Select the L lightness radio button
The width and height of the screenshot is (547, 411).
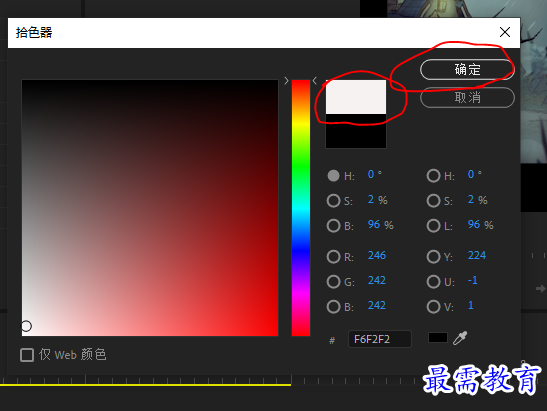pyautogui.click(x=433, y=226)
